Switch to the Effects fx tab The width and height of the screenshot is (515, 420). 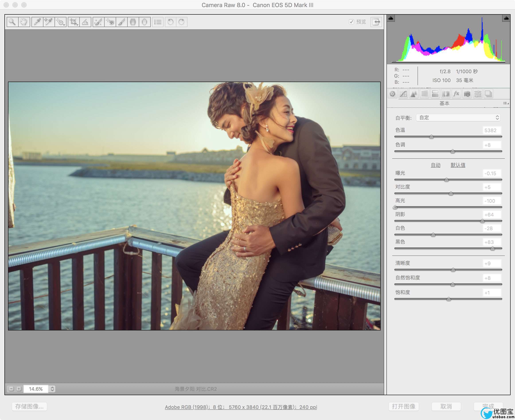point(456,94)
